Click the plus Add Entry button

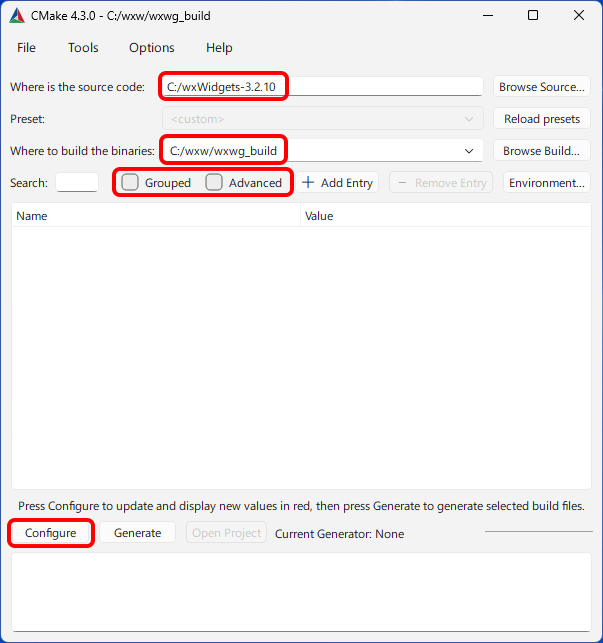[337, 182]
